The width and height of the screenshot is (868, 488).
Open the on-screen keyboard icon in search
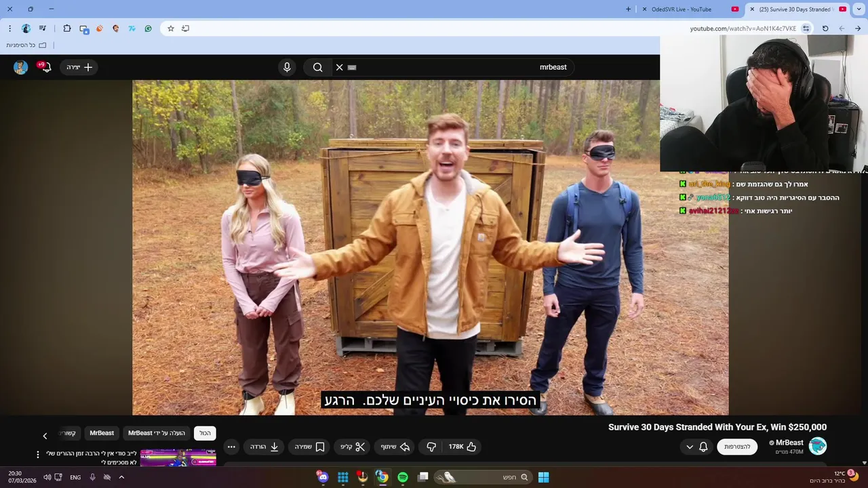(352, 67)
